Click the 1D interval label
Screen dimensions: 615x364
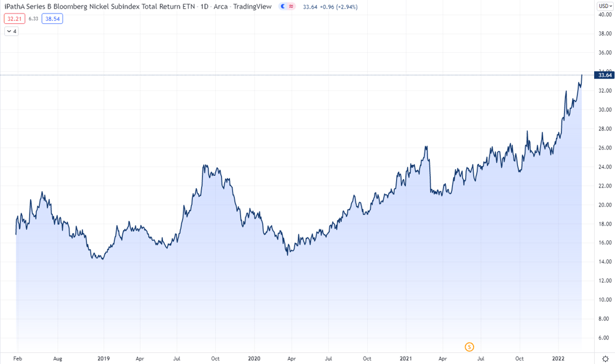[x=204, y=7]
